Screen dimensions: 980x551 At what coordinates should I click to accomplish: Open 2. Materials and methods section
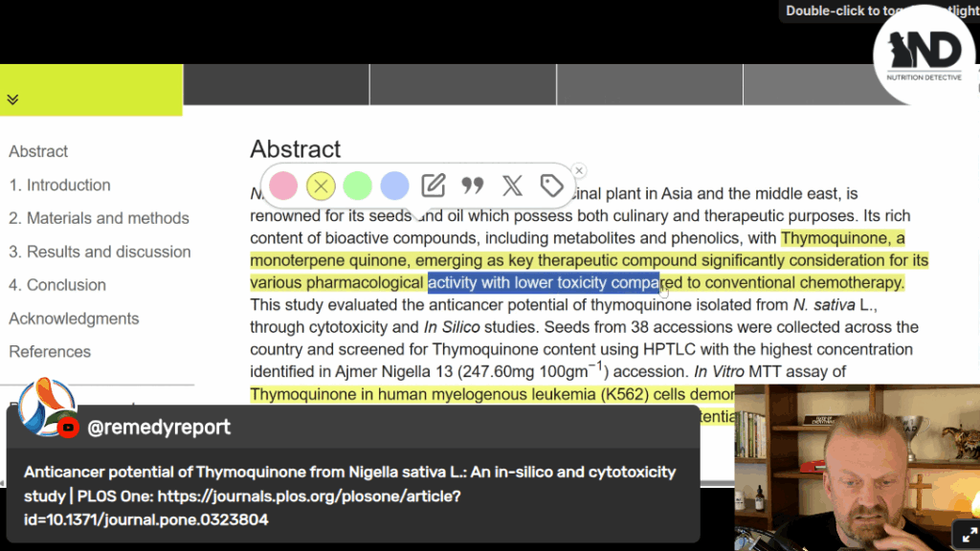pyautogui.click(x=99, y=218)
